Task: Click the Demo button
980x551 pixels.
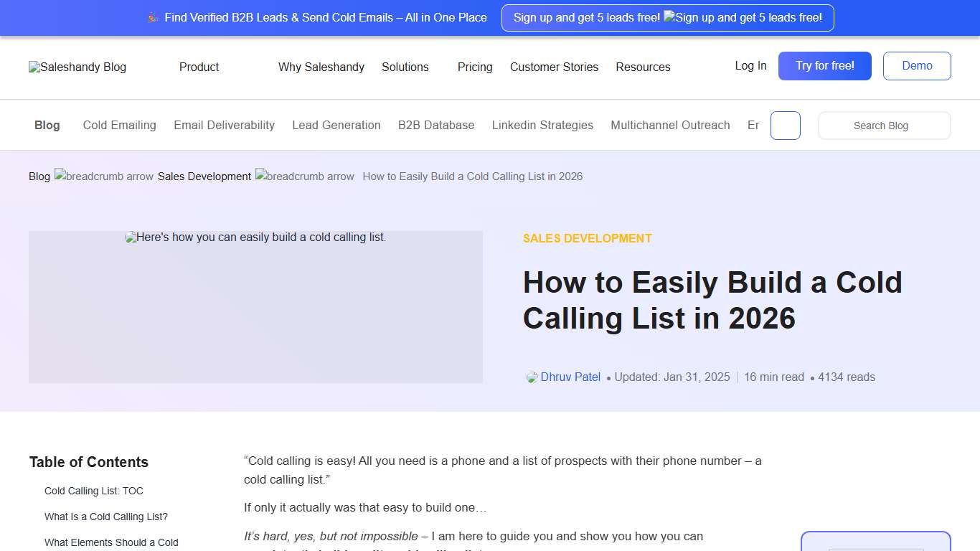Action: (x=917, y=65)
